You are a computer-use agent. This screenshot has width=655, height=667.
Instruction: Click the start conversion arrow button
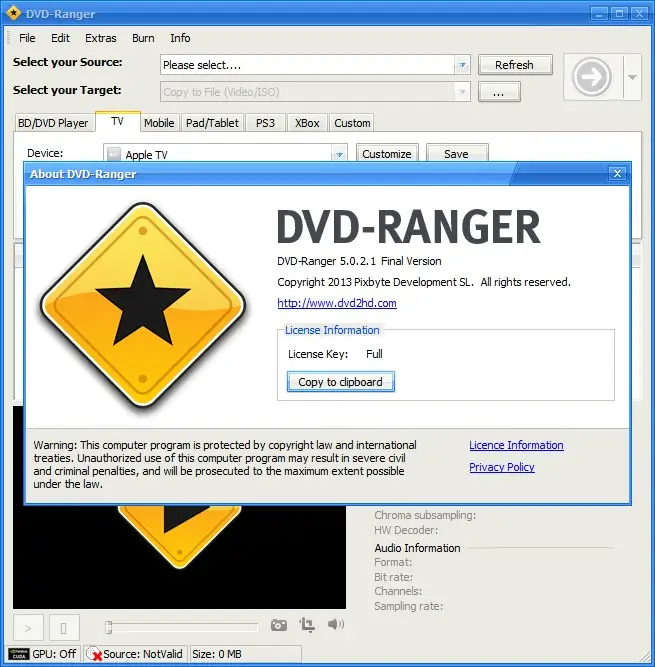pos(592,77)
